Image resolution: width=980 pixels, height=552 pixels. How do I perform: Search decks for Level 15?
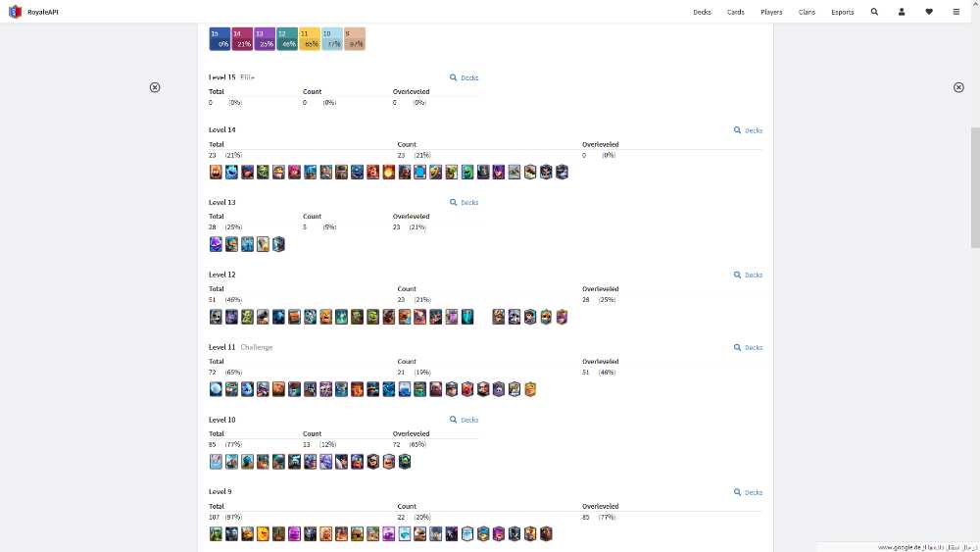pos(464,77)
